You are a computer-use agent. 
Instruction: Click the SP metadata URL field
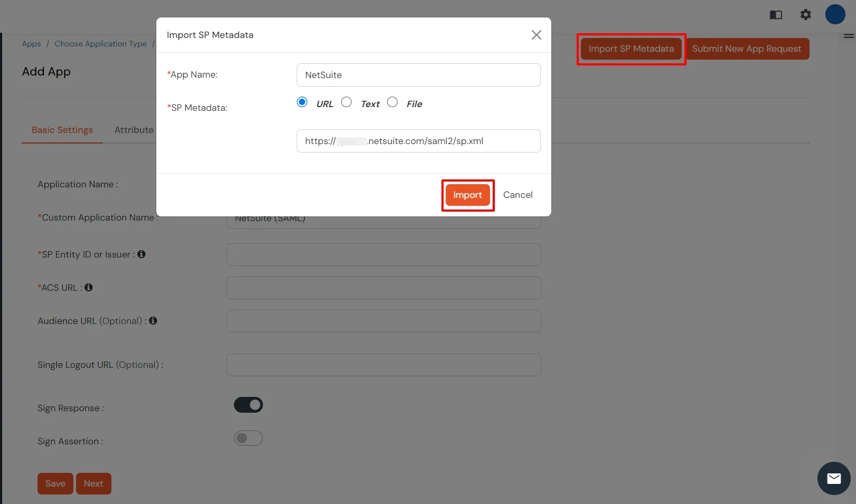pos(418,141)
